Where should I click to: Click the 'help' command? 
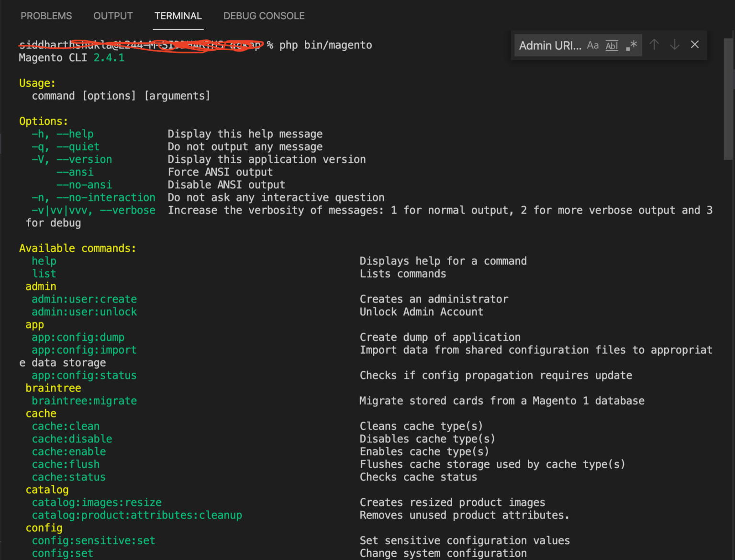pos(44,261)
